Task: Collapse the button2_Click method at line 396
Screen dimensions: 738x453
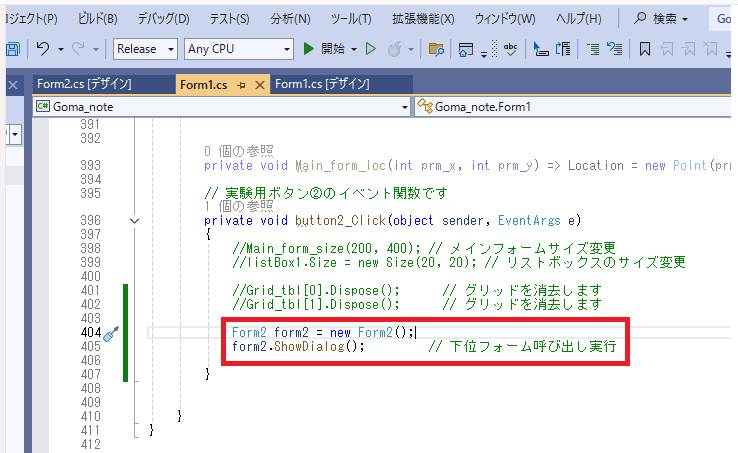Action: coord(135,220)
